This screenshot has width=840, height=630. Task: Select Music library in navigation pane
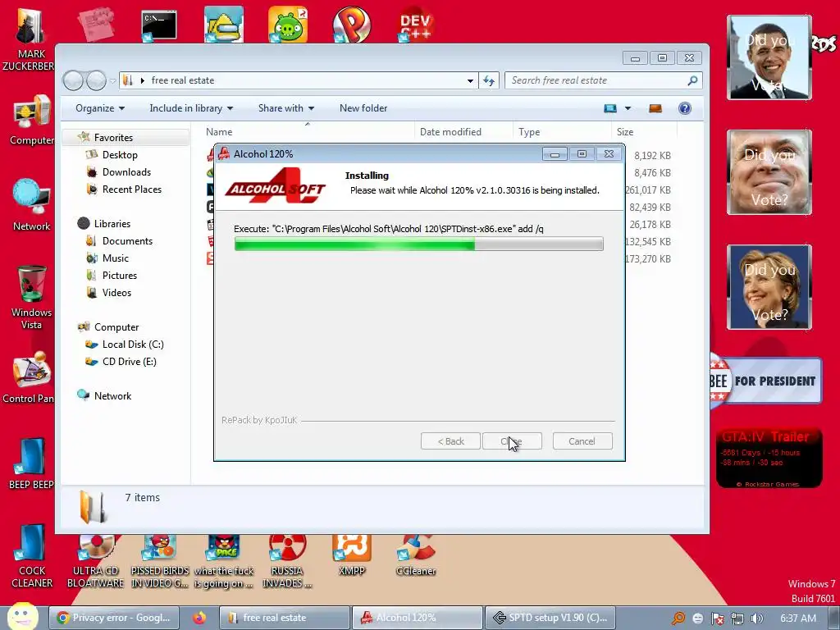115,258
